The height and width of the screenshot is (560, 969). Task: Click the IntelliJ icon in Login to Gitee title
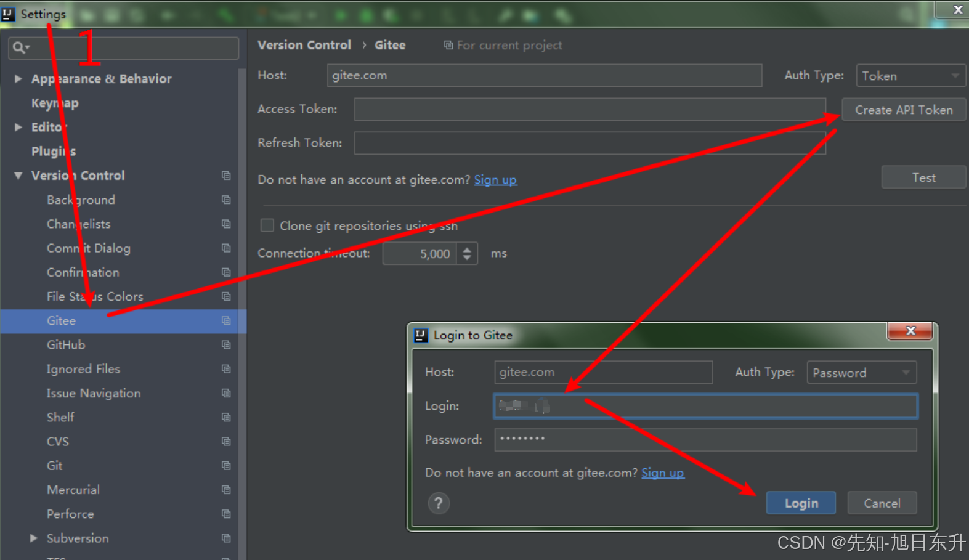point(421,335)
